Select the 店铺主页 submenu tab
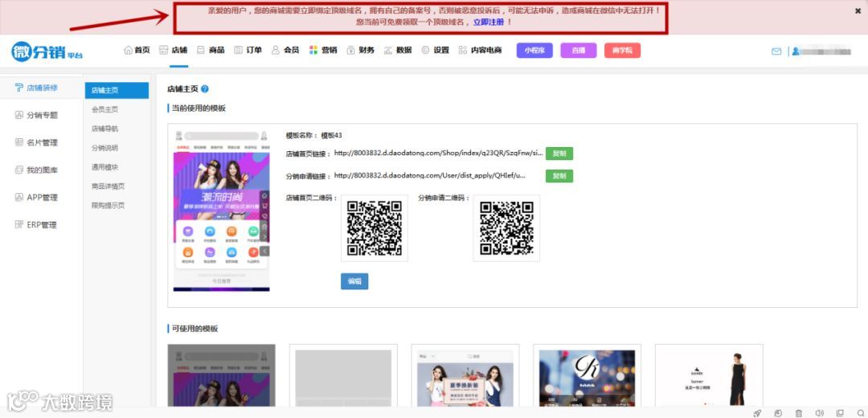868x418 pixels. click(x=117, y=90)
